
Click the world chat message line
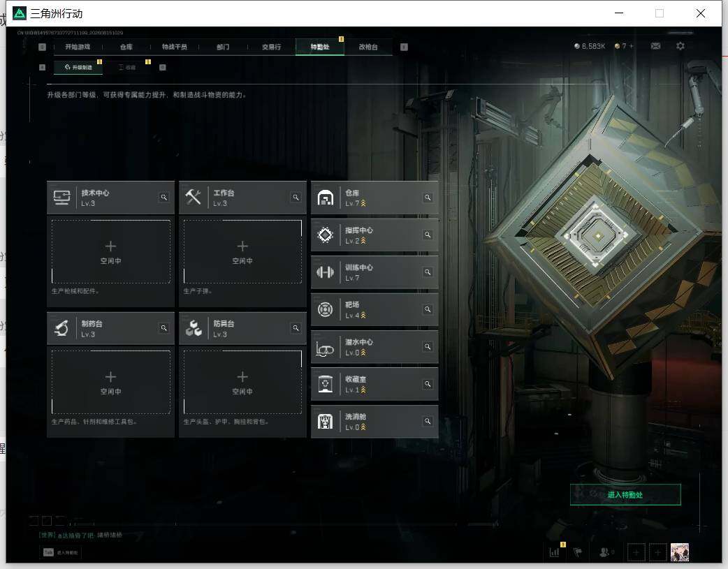[x=80, y=535]
